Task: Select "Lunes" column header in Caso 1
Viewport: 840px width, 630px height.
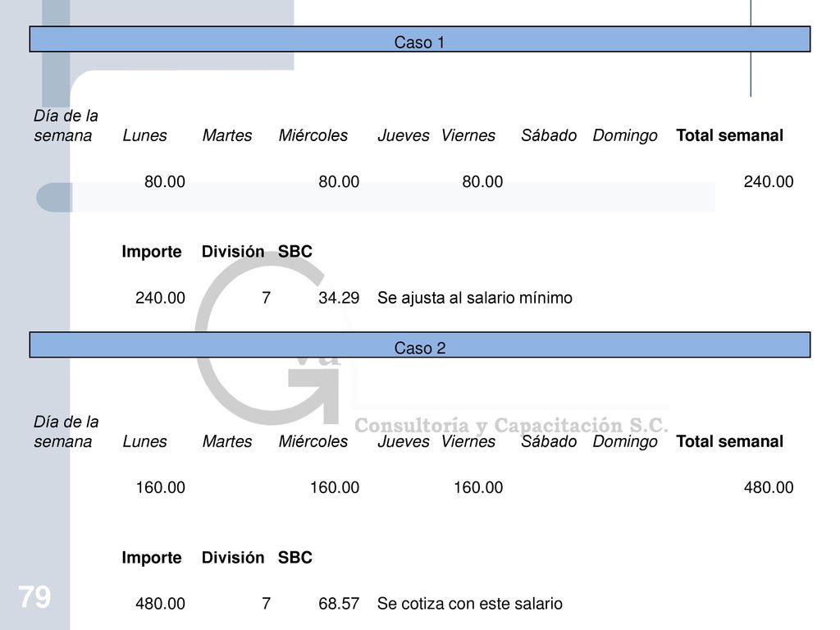Action: [x=144, y=135]
